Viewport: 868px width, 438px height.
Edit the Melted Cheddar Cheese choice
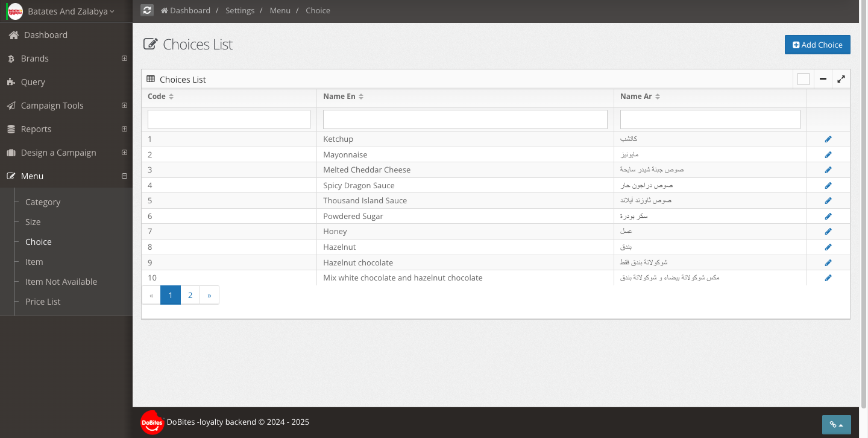828,170
